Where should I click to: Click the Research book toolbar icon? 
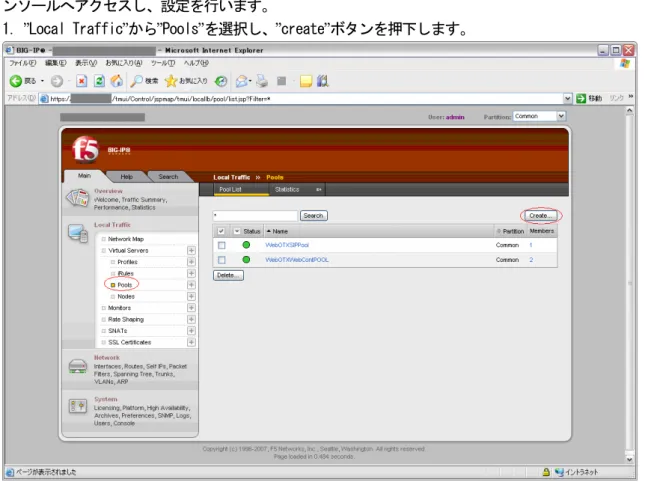323,81
